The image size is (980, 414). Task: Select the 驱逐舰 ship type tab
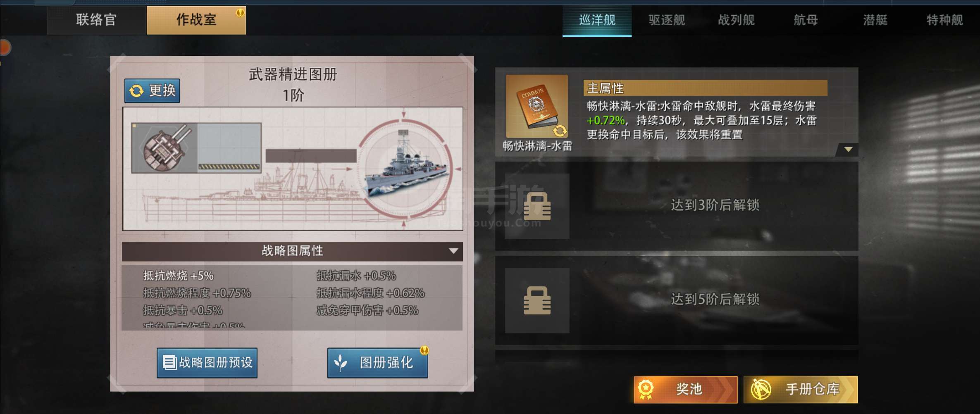point(667,20)
